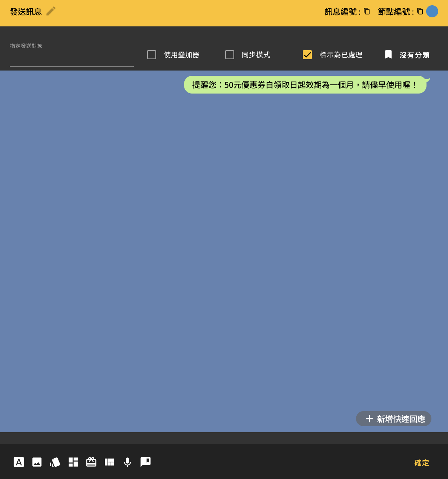This screenshot has width=448, height=479.
Task: Select the green coupon reminder message bubble
Action: 305,85
